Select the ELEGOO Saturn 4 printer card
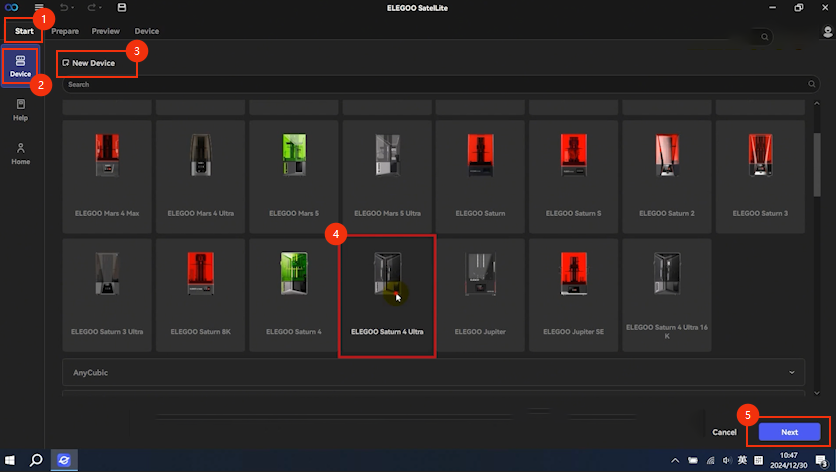Image resolution: width=836 pixels, height=472 pixels. pos(294,295)
